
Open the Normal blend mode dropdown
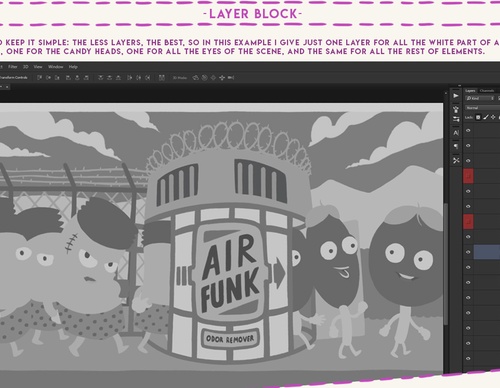482,108
